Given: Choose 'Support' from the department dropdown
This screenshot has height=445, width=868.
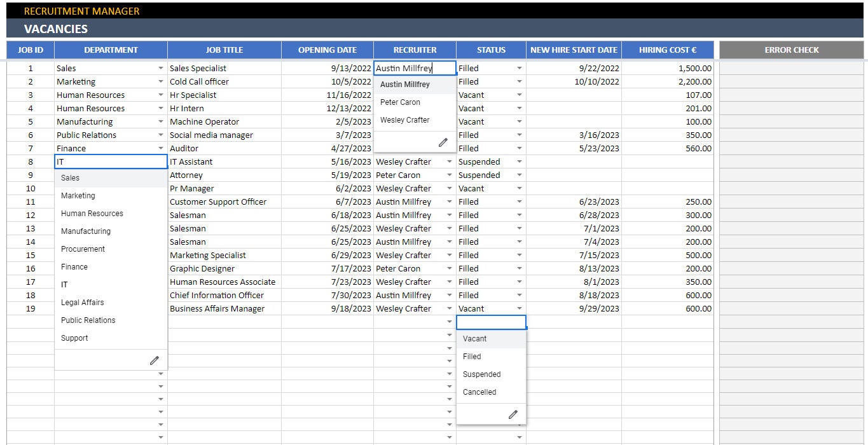Looking at the screenshot, I should point(74,338).
